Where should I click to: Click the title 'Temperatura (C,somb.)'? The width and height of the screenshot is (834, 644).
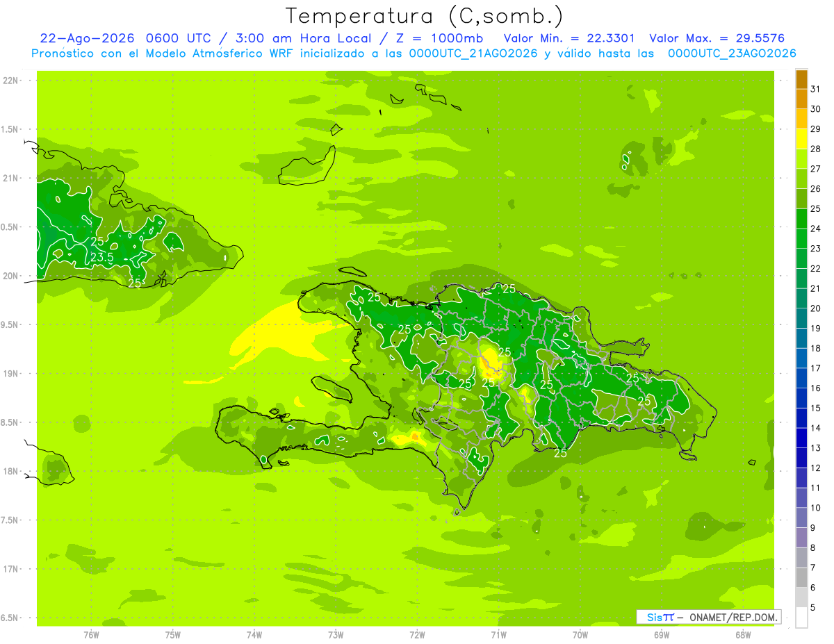point(424,16)
